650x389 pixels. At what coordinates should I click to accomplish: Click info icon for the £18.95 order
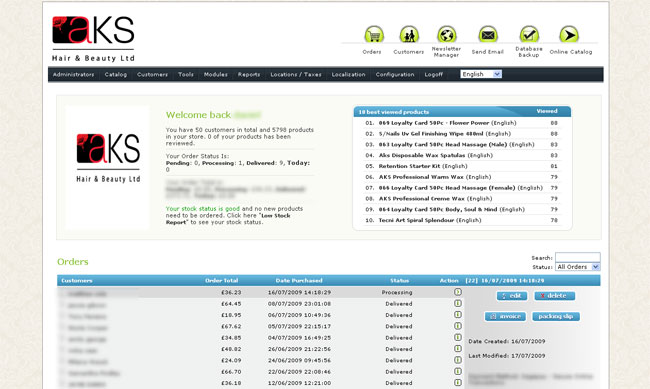458,314
